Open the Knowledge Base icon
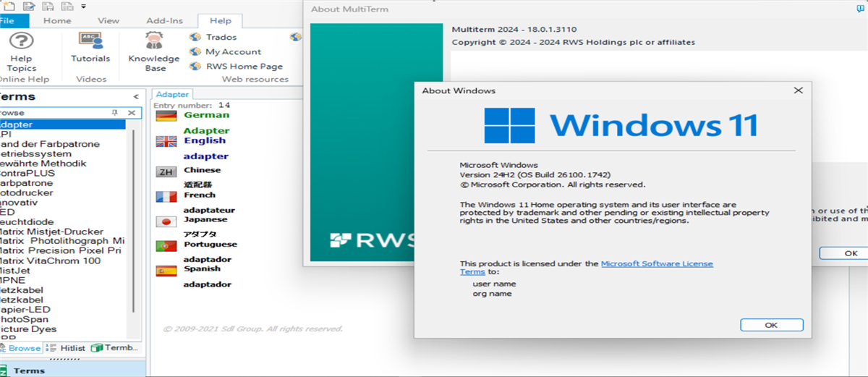The image size is (868, 377). pyautogui.click(x=154, y=41)
